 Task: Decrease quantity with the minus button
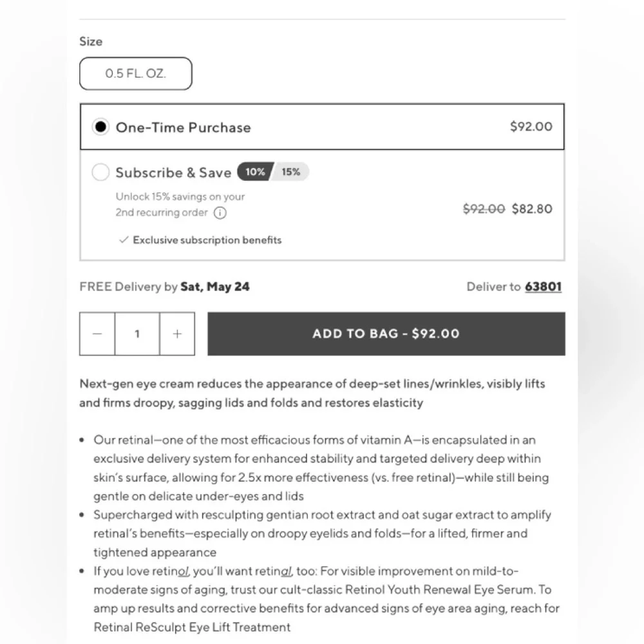[97, 334]
